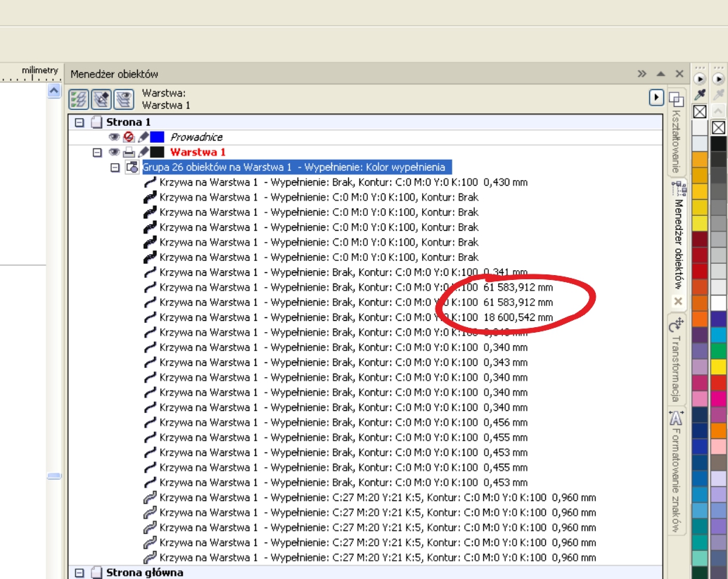
Task: Collapse the Warstwa 1 layer node
Action: 98,152
